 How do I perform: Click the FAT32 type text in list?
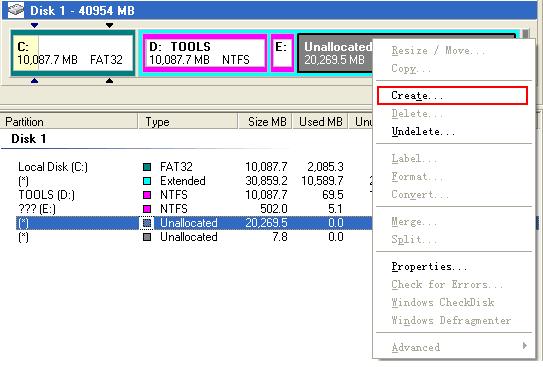point(176,167)
